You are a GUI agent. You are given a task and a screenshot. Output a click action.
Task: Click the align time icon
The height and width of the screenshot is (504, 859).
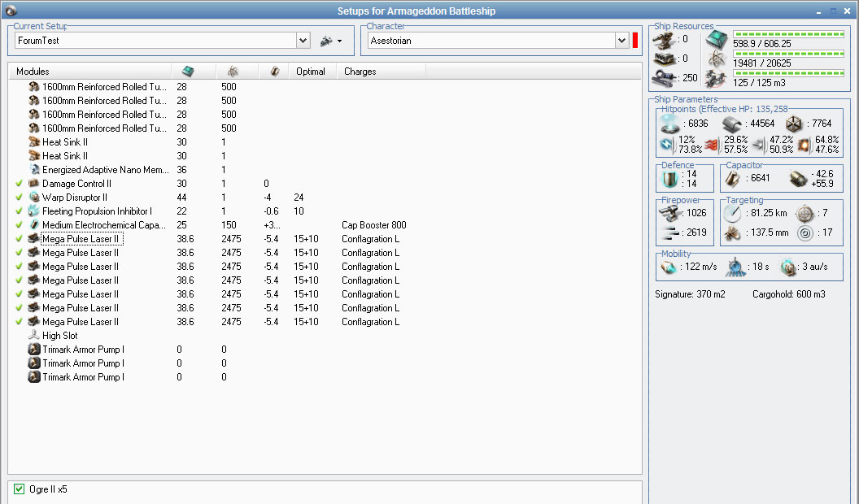(x=735, y=267)
